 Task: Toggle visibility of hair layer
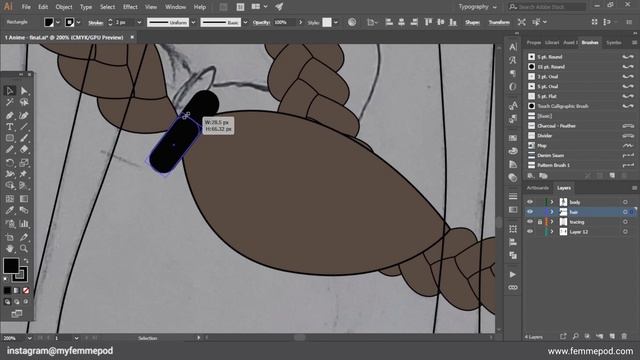click(x=530, y=212)
